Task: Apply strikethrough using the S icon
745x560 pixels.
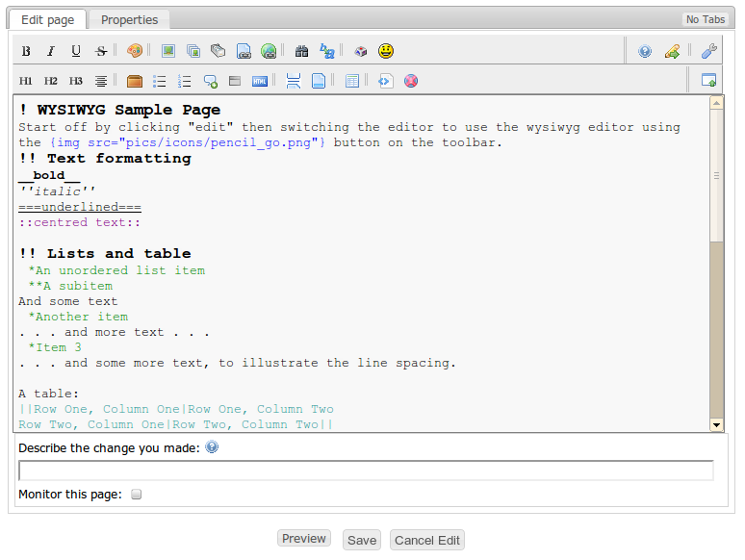Action: pos(101,51)
